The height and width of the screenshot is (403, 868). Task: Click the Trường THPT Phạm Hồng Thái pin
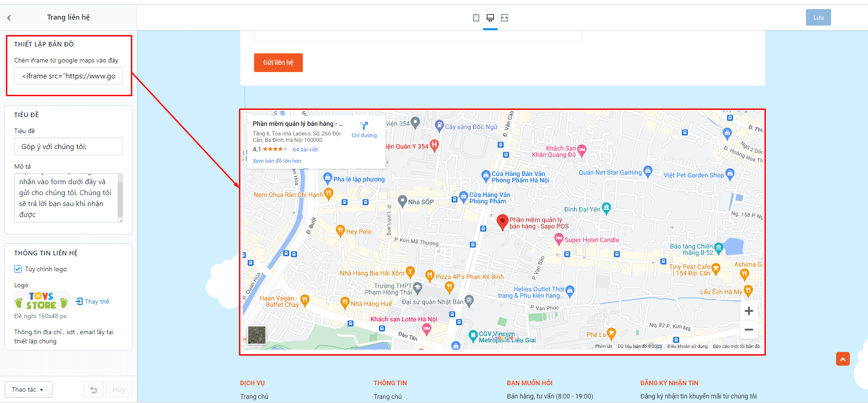tap(417, 288)
